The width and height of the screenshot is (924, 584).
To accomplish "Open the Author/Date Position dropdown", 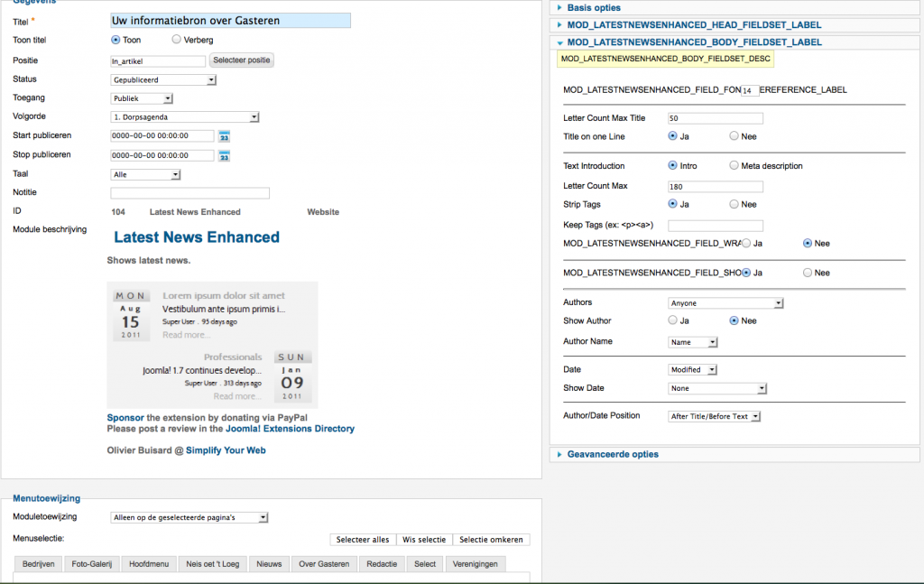I will (x=715, y=416).
